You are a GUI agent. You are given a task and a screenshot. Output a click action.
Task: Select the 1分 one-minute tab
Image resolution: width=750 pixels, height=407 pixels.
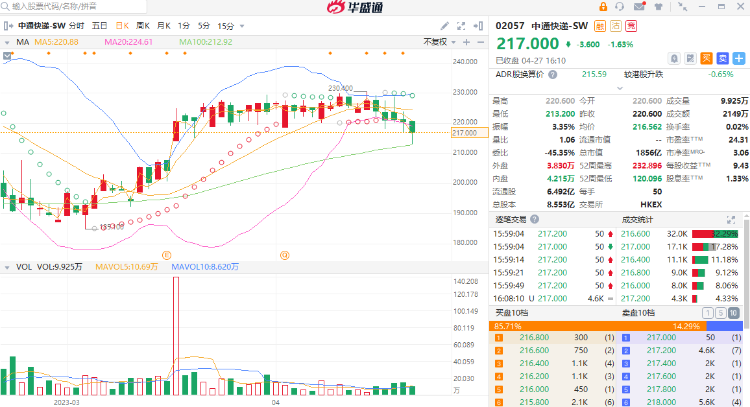(x=184, y=26)
